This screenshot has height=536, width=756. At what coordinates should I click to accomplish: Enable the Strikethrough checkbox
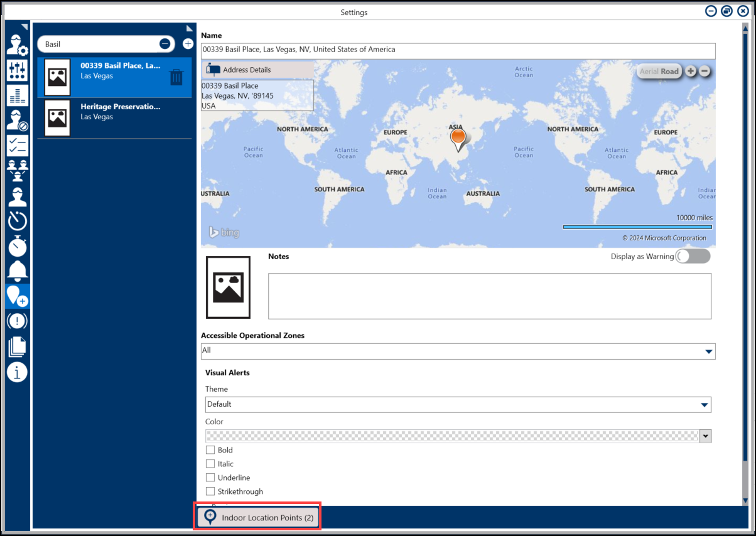point(210,491)
